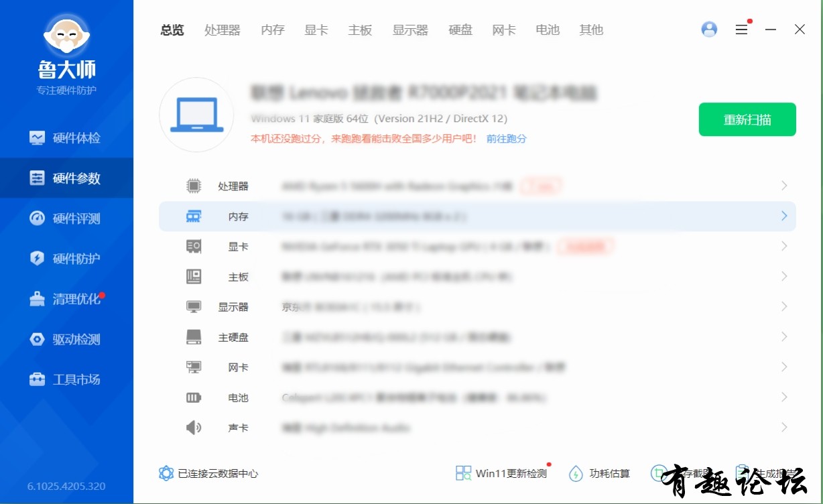Image resolution: width=823 pixels, height=504 pixels.
Task: Select the 其他 tab
Action: pos(591,29)
